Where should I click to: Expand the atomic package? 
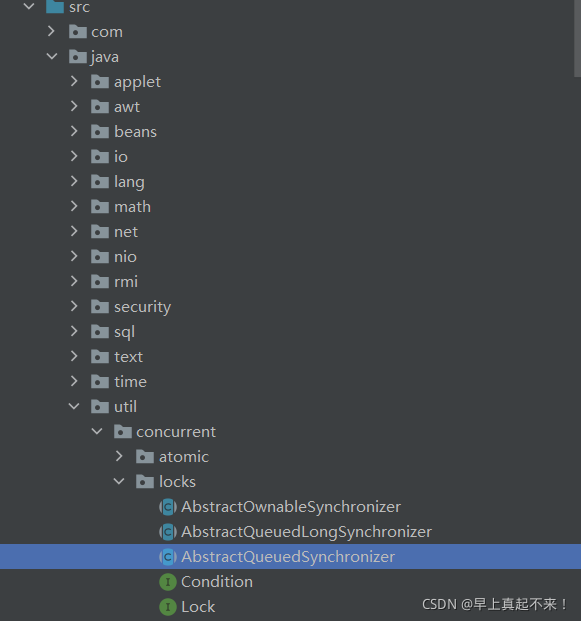119,456
